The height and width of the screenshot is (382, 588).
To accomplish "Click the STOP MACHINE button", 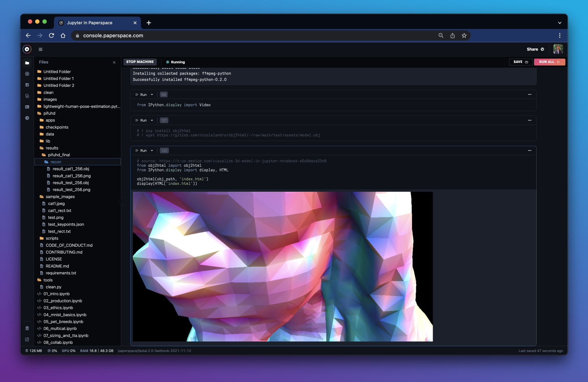I will pyautogui.click(x=140, y=62).
